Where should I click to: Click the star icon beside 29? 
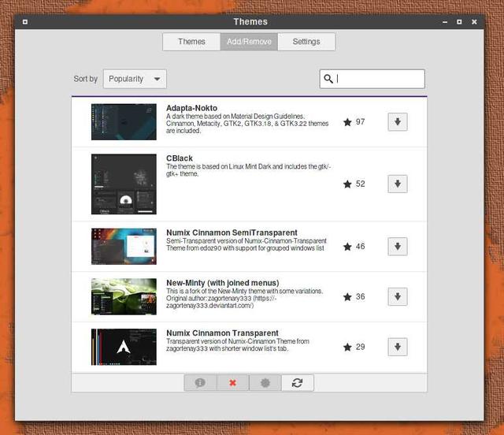(347, 347)
